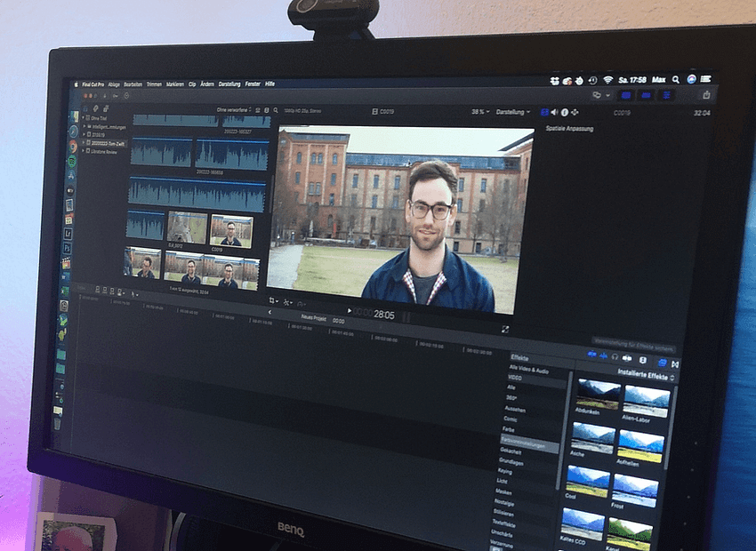Collapse the Ohne Titel library
Image resolution: width=756 pixels, height=551 pixels.
83,117
